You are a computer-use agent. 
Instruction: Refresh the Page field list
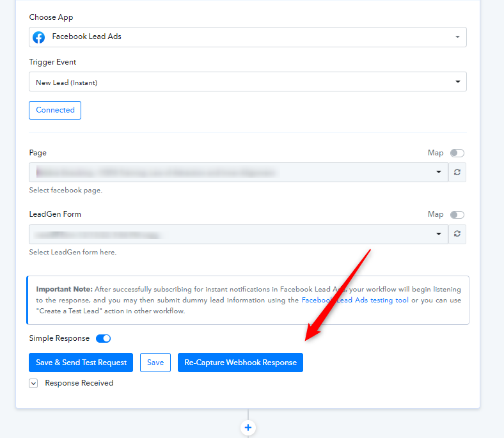tap(457, 172)
